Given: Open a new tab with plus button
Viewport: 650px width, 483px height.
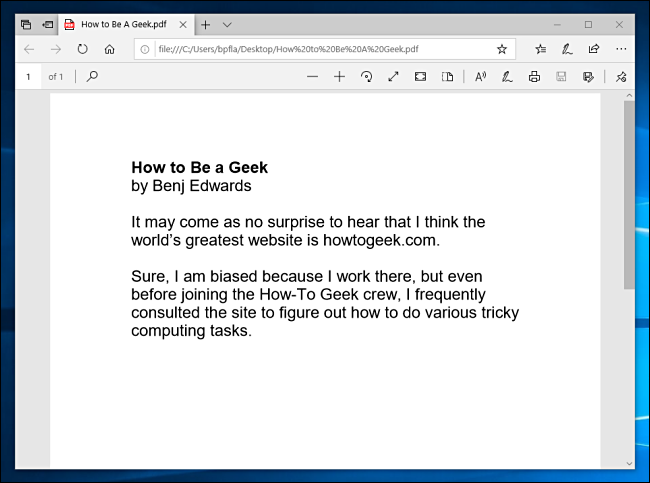Looking at the screenshot, I should 206,25.
